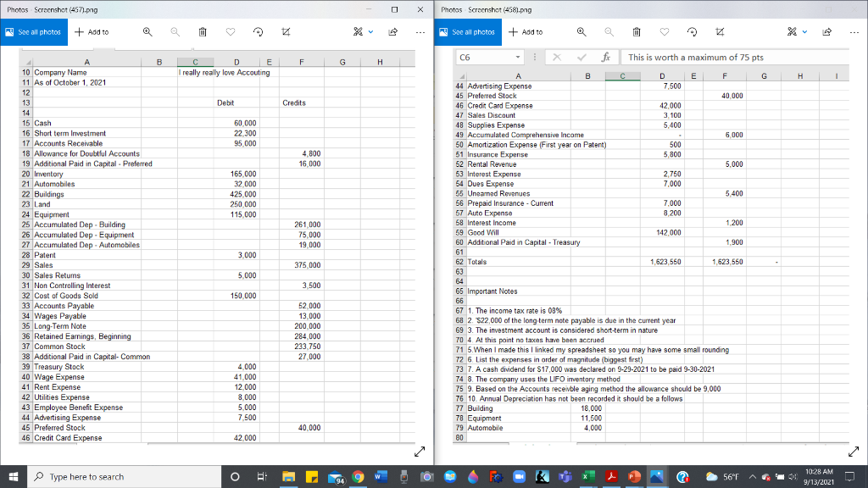The image size is (868, 488).
Task: Open Get Help icon on the taskbar
Action: pyautogui.click(x=682, y=476)
